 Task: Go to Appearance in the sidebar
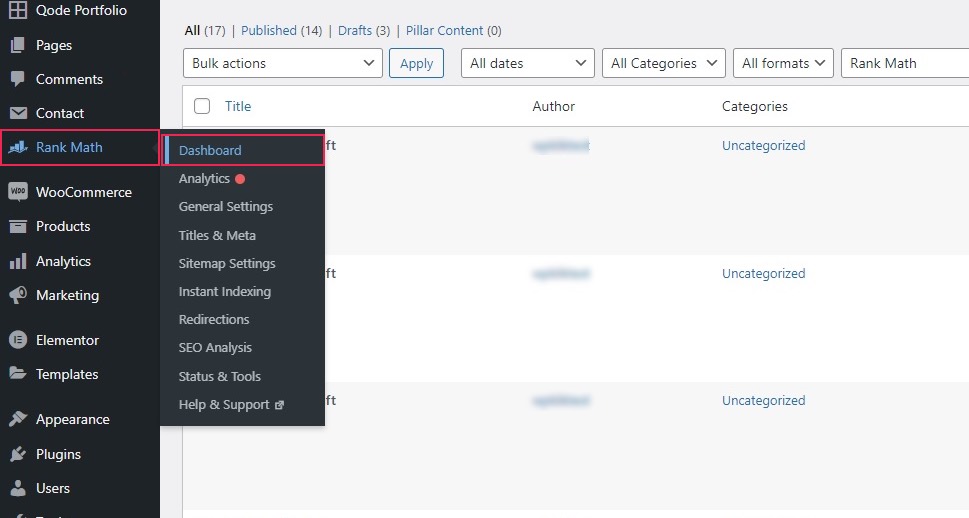click(72, 419)
